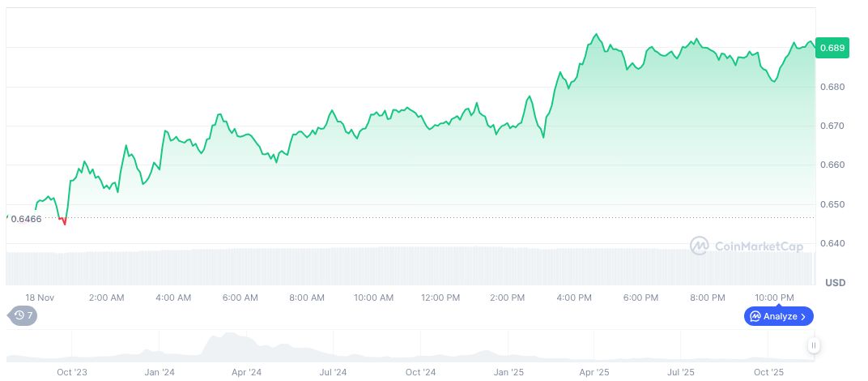Expand the Analyze chevron arrow
This screenshot has width=868, height=381.
(x=803, y=316)
